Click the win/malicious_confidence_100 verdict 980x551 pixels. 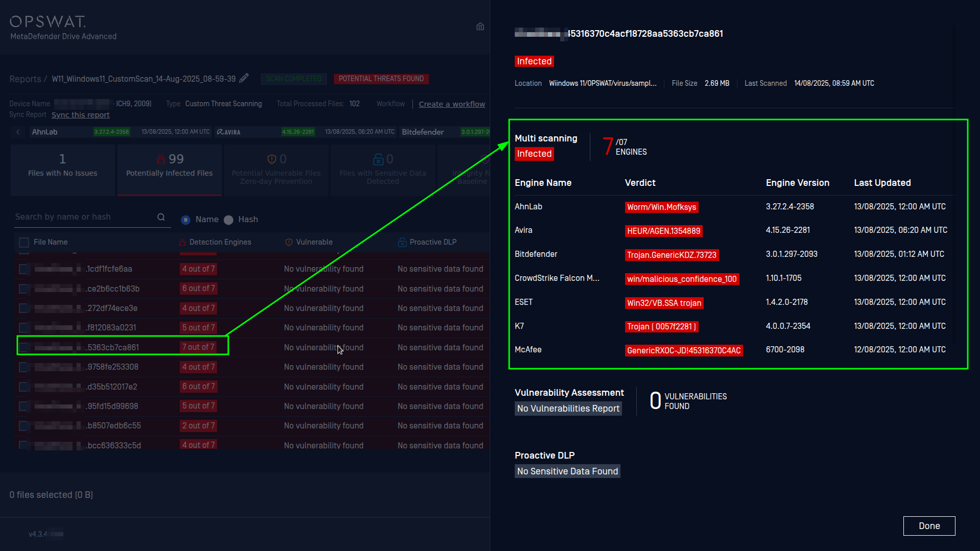pyautogui.click(x=682, y=279)
